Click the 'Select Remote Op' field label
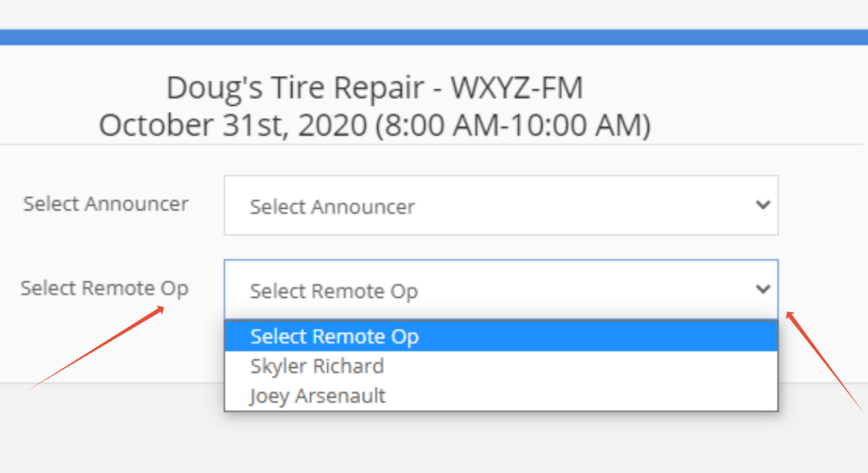868x473 pixels. [x=104, y=288]
